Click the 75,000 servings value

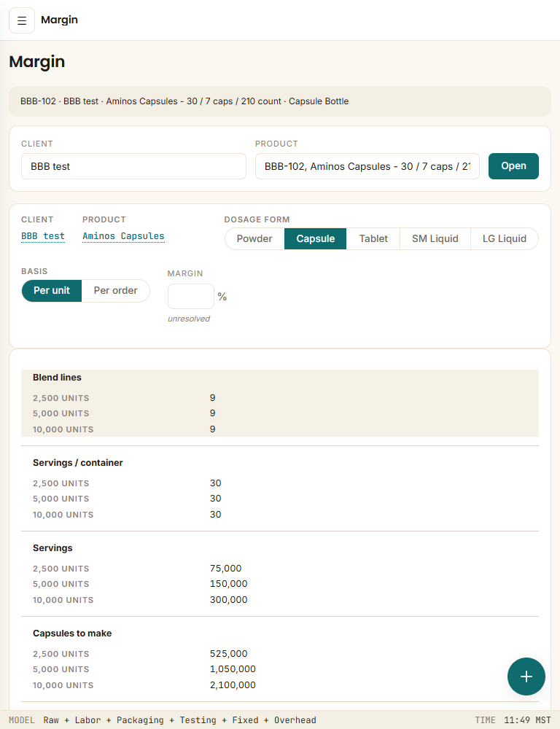225,568
